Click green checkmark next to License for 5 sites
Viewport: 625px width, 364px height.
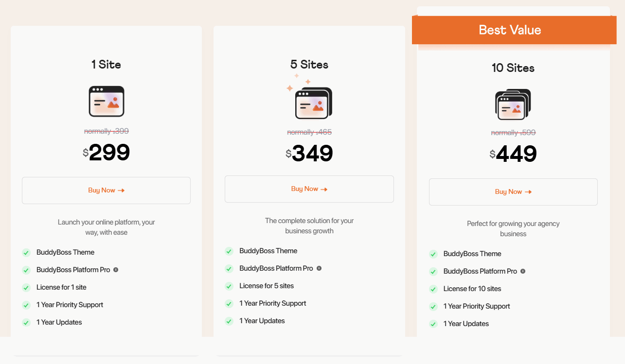[x=229, y=286]
